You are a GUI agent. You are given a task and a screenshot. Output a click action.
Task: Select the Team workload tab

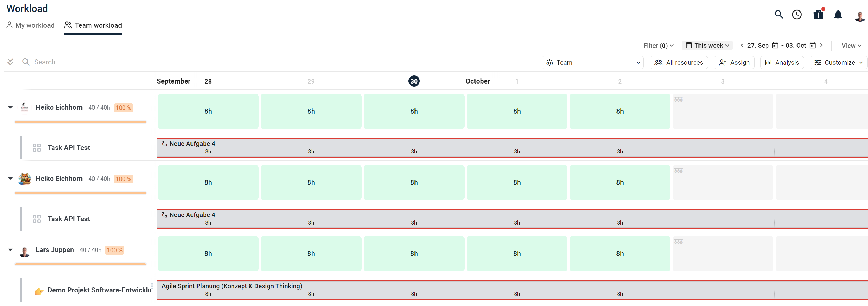(93, 25)
